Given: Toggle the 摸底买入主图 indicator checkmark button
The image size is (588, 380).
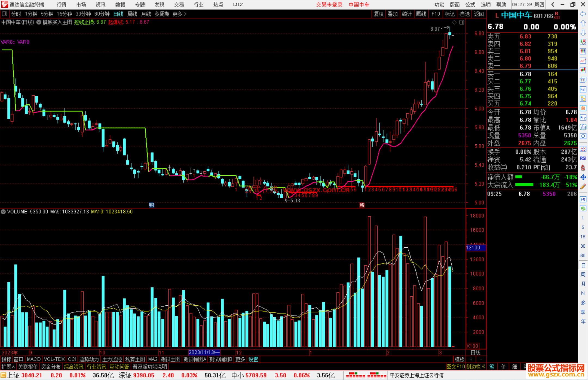Looking at the screenshot, I should click(39, 22).
